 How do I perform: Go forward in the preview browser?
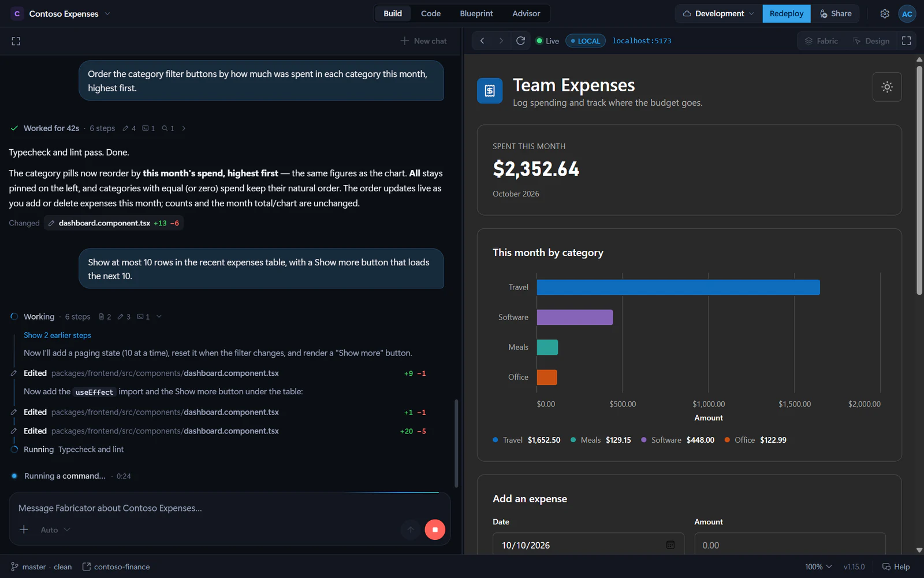pyautogui.click(x=501, y=41)
